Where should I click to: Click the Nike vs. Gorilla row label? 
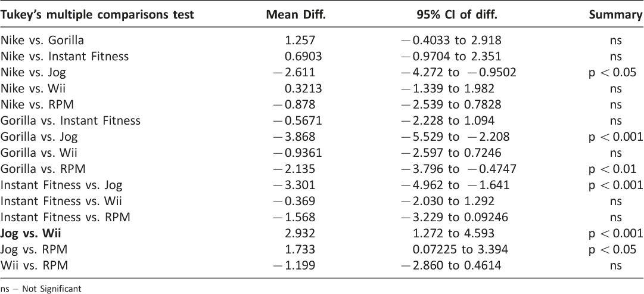pos(42,41)
